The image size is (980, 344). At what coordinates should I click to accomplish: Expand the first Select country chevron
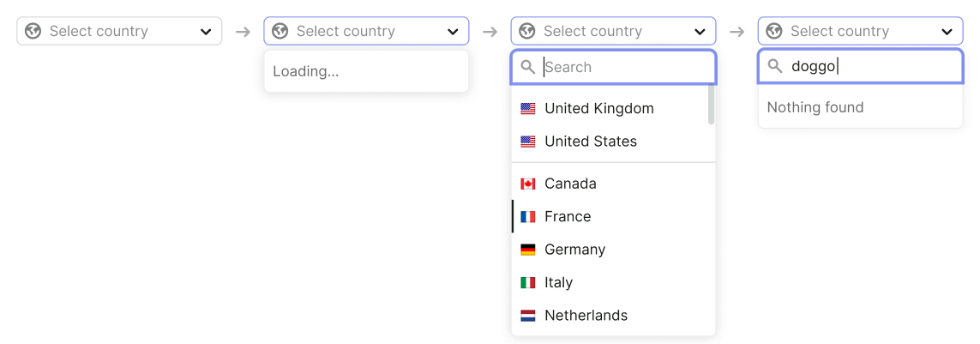[x=206, y=32]
